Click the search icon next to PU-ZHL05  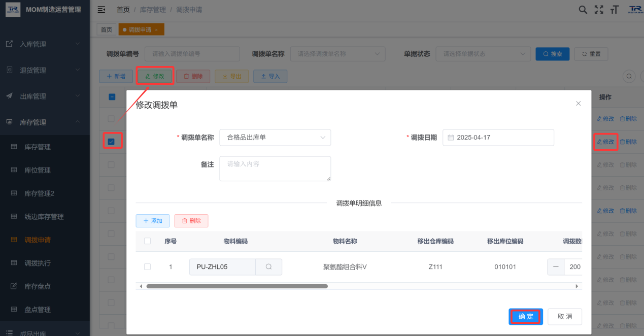pyautogui.click(x=268, y=267)
